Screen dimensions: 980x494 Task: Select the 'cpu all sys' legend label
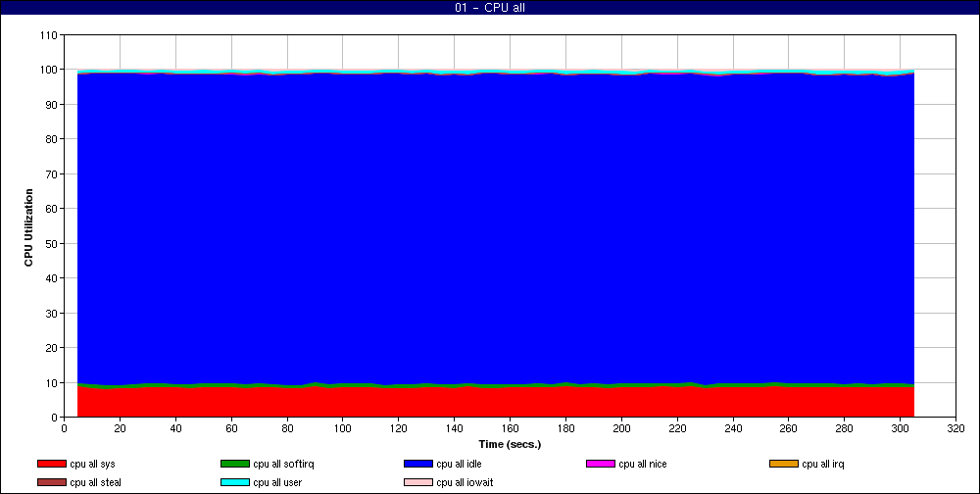tap(93, 464)
